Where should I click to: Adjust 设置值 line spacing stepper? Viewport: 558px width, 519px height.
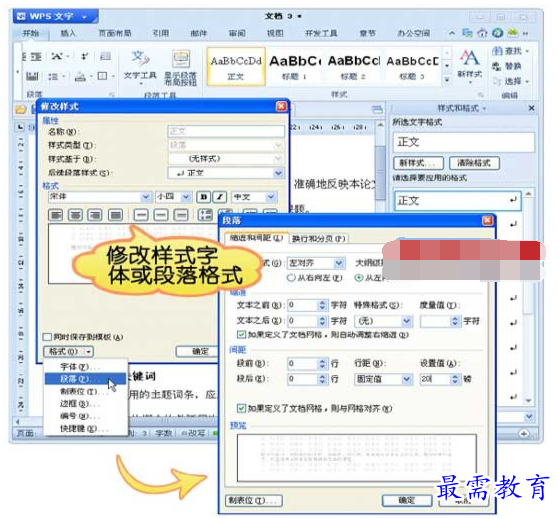pyautogui.click(x=455, y=379)
